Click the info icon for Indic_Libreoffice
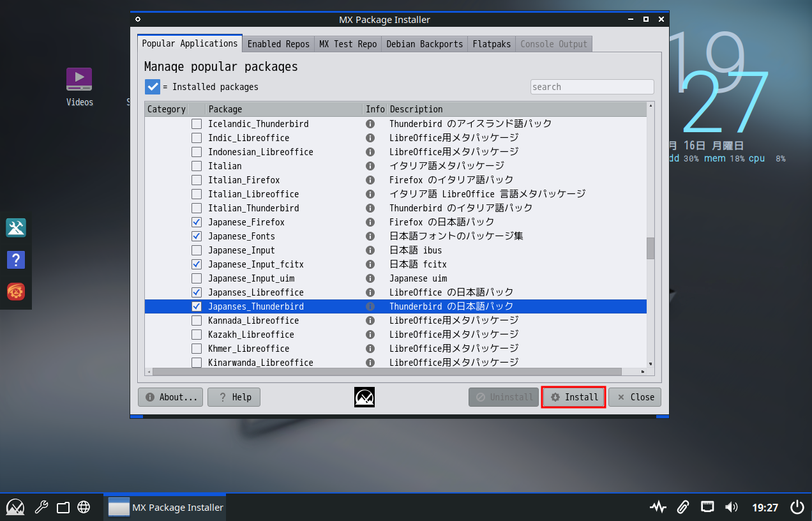812x521 pixels. [370, 138]
